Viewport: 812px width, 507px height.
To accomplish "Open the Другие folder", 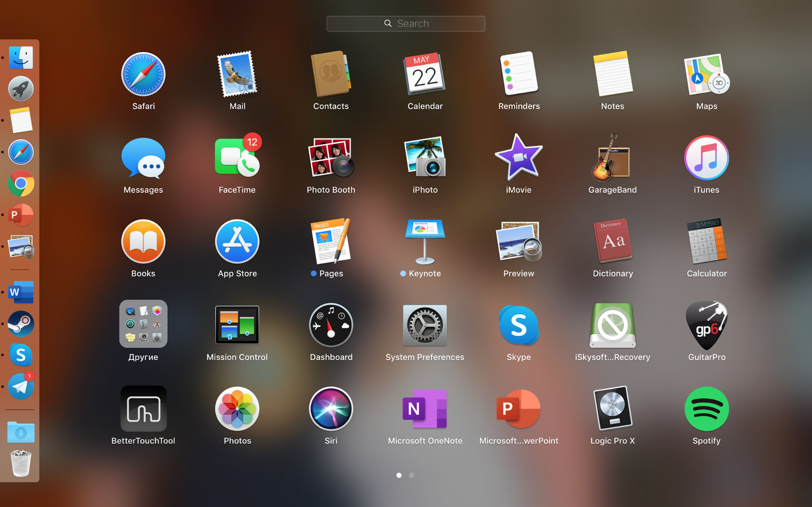I will click(143, 324).
